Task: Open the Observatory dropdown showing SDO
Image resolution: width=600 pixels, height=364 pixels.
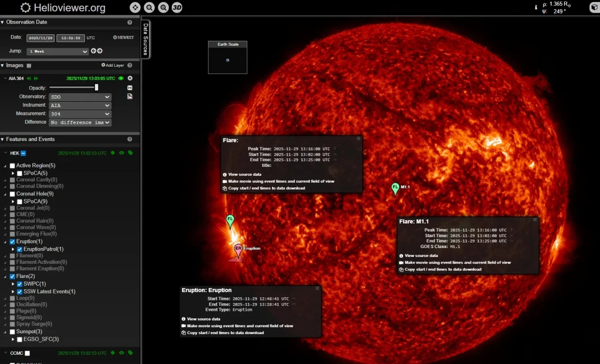Action: point(80,96)
